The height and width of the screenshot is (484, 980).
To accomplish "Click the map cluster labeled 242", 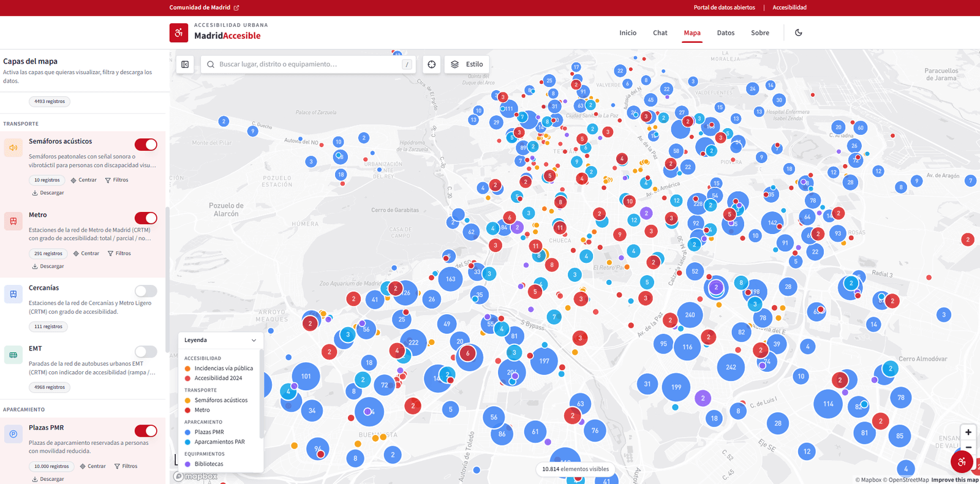I will click(731, 367).
